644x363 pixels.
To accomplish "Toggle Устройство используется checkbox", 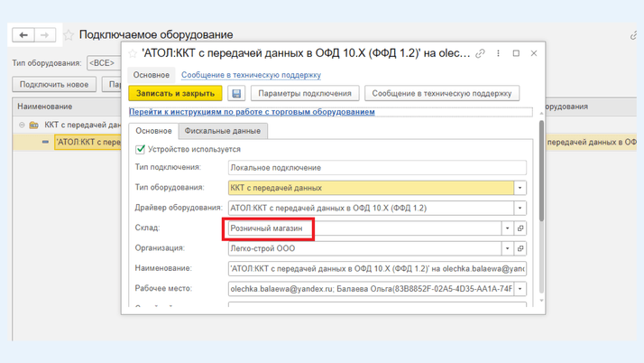I will (x=140, y=149).
